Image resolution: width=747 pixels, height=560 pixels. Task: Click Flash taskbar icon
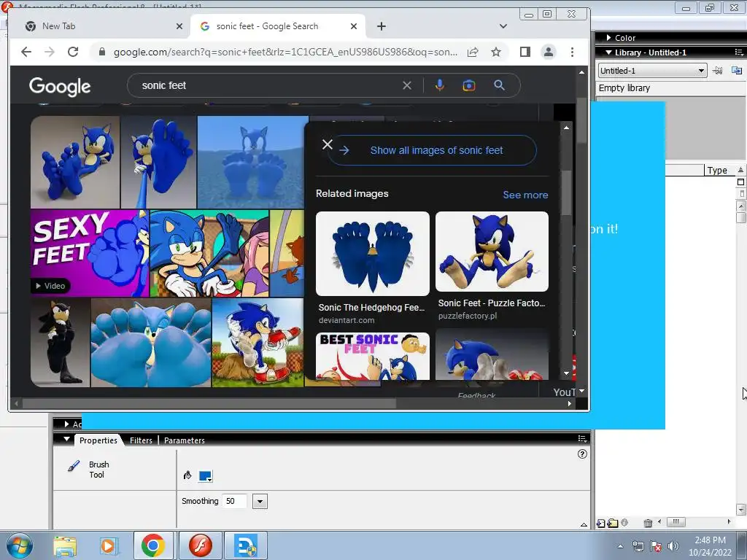tap(200, 545)
